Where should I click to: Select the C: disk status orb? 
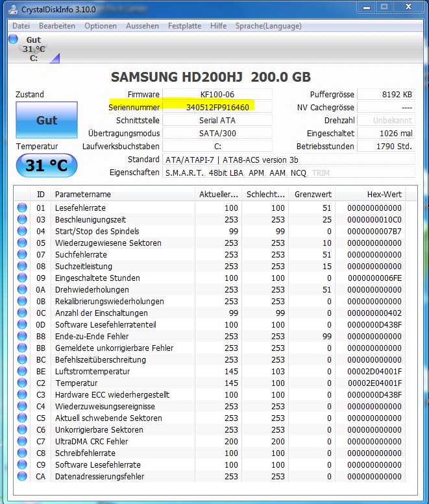pos(13,39)
